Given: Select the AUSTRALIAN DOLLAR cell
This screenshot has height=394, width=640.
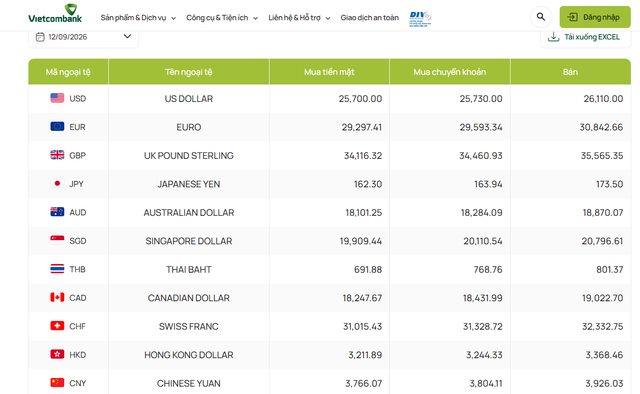Looking at the screenshot, I should (x=189, y=213).
